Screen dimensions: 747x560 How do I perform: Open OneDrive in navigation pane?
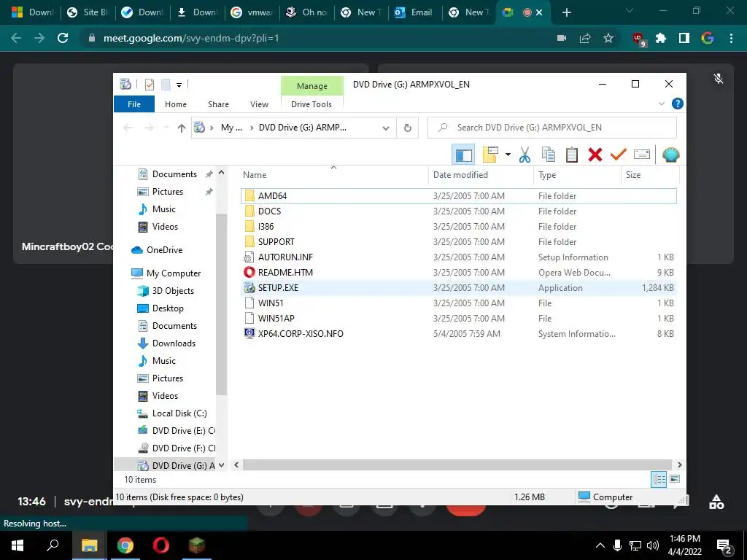coord(164,250)
